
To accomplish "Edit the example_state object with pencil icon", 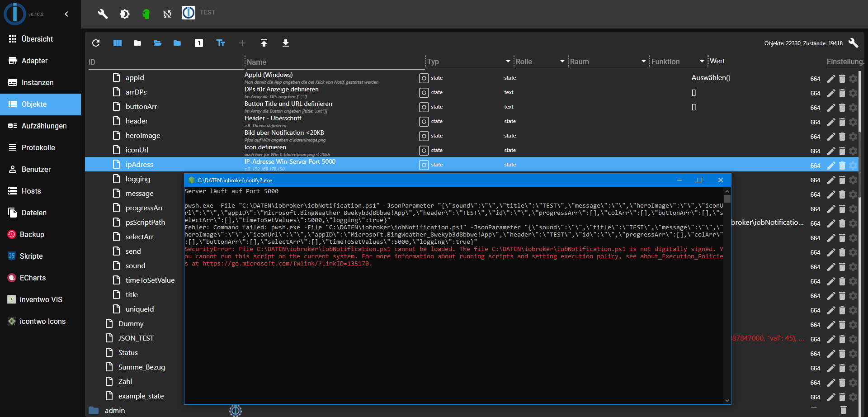I will pyautogui.click(x=831, y=397).
